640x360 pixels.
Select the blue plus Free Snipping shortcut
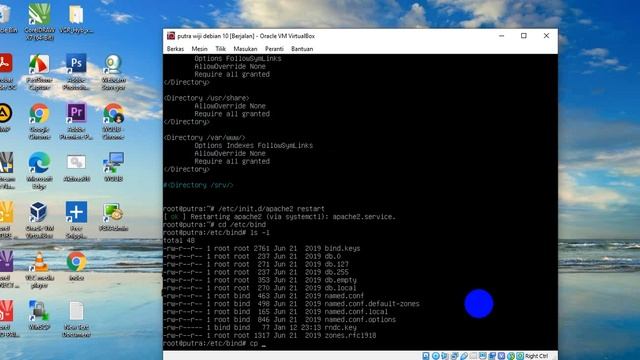[76, 220]
